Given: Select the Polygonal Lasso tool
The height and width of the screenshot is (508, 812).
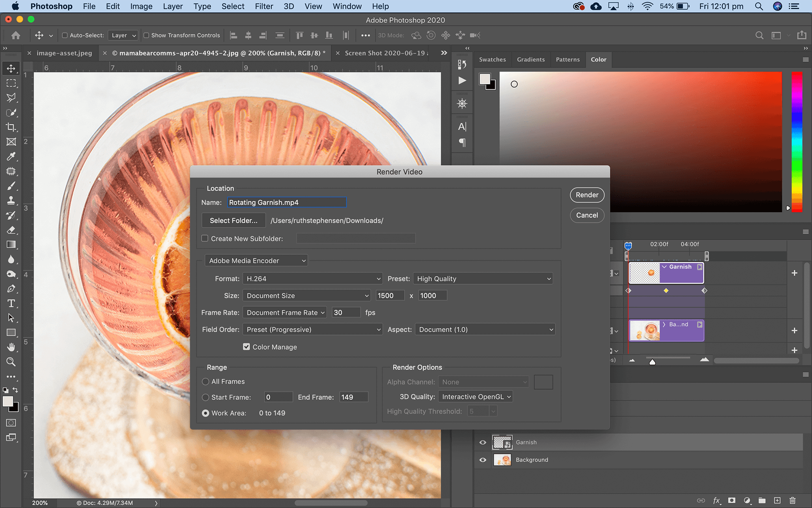Looking at the screenshot, I should point(11,98).
